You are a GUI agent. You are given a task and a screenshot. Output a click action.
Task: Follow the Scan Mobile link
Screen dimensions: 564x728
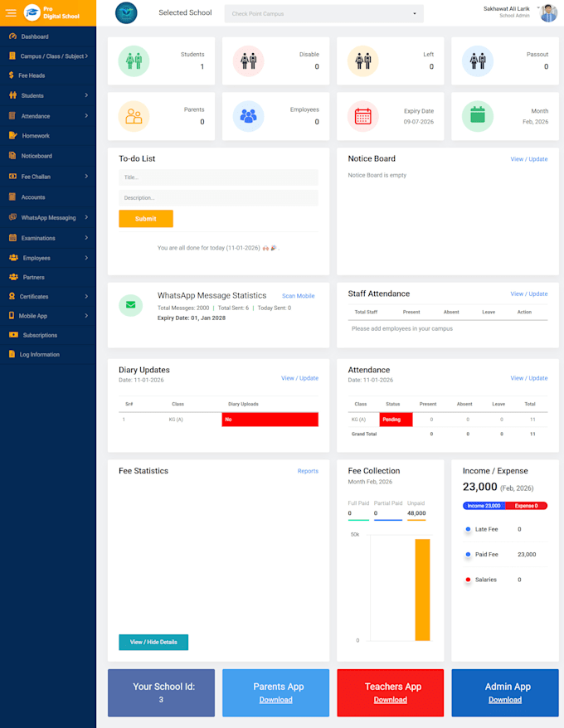click(x=299, y=296)
